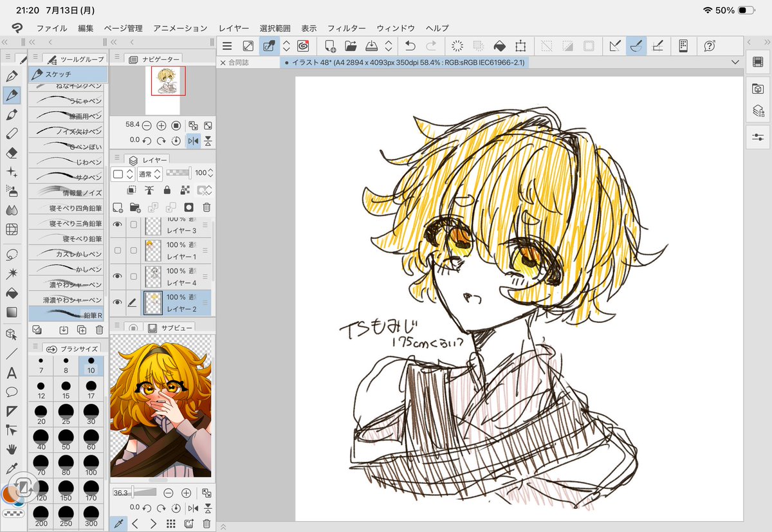772x532 pixels.
Task: Toggle Clip to layer below icon
Action: pyautogui.click(x=131, y=190)
